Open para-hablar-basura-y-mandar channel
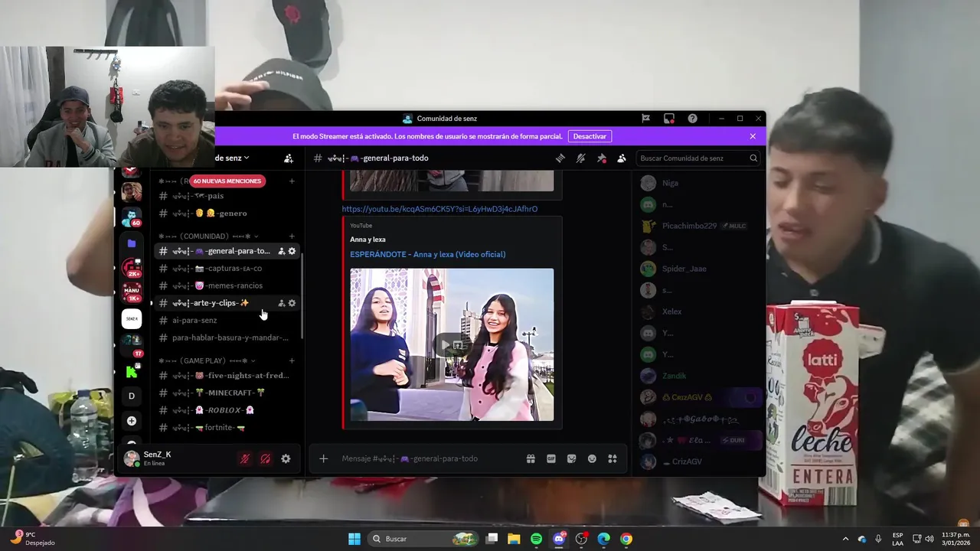This screenshot has height=551, width=980. tap(227, 337)
